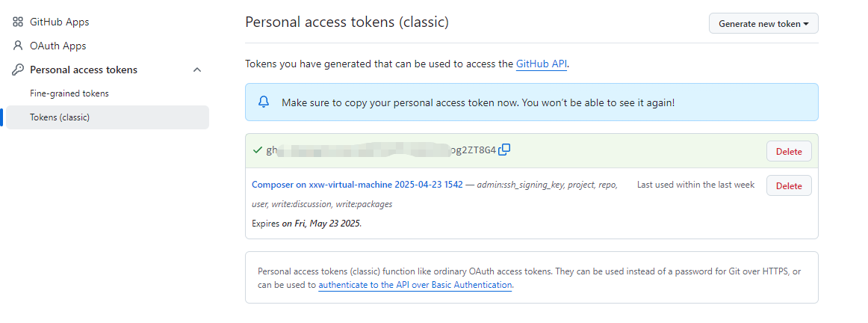This screenshot has height=323, width=868.
Task: Open the OAuth Apps settings page
Action: point(58,46)
